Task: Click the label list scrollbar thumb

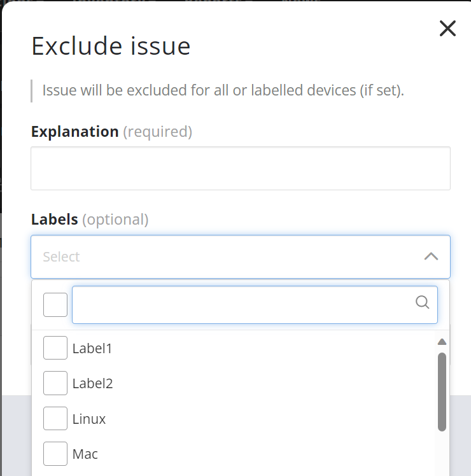Action: point(442,391)
